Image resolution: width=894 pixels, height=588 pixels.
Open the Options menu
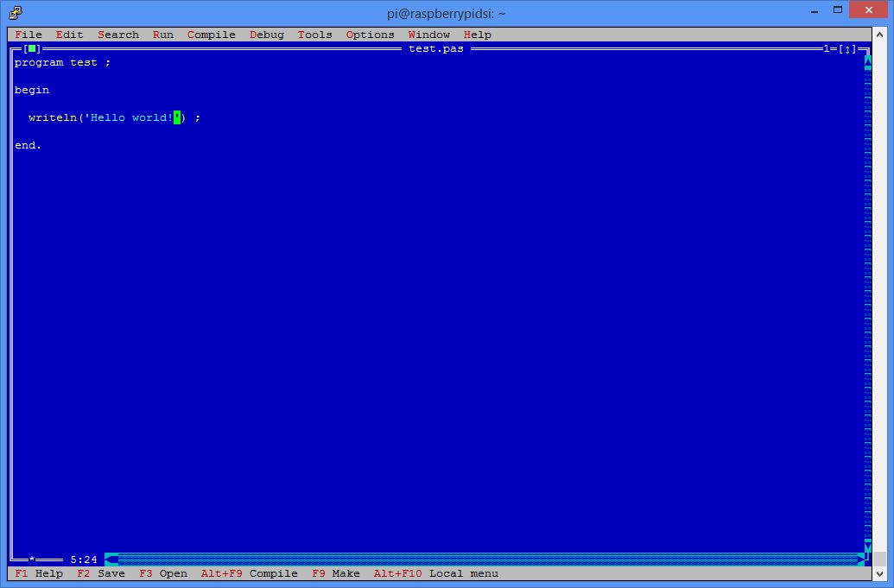tap(370, 35)
